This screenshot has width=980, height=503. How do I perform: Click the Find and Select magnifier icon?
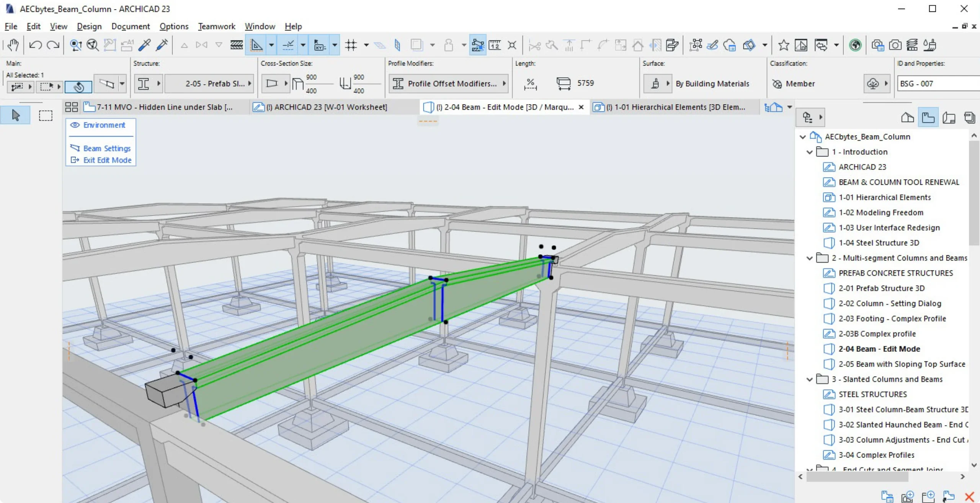tap(76, 45)
